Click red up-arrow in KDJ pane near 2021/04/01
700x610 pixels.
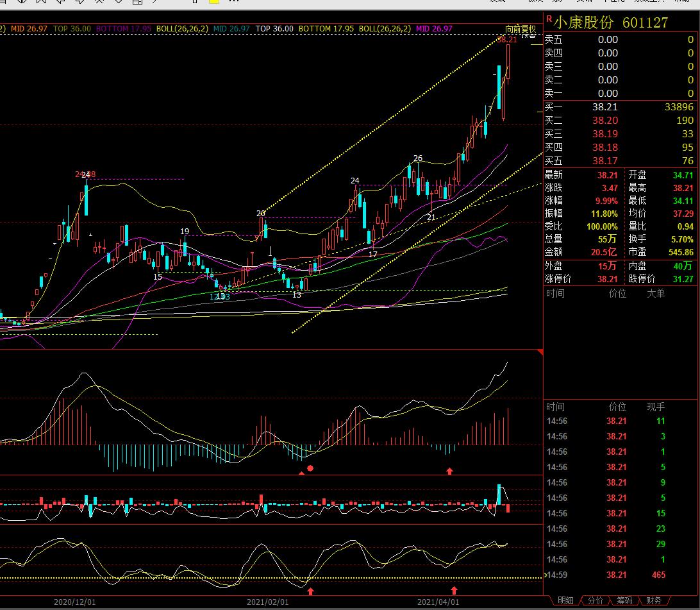click(x=454, y=590)
